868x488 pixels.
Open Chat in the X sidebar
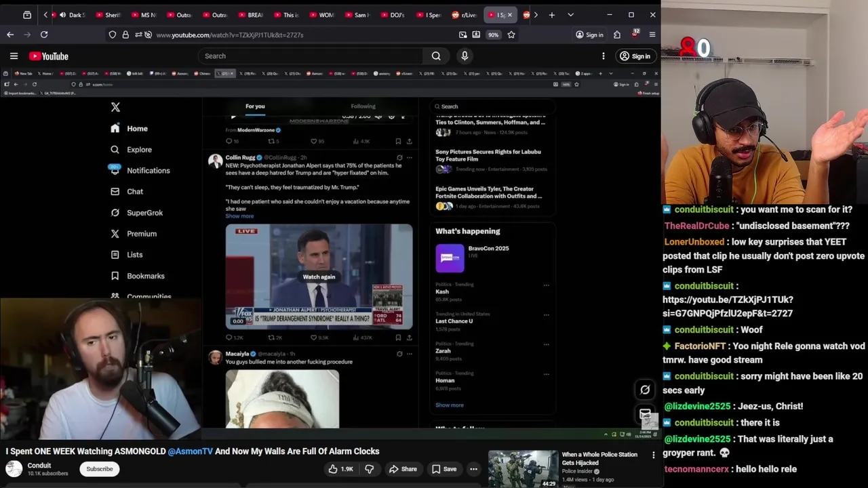[x=127, y=192]
